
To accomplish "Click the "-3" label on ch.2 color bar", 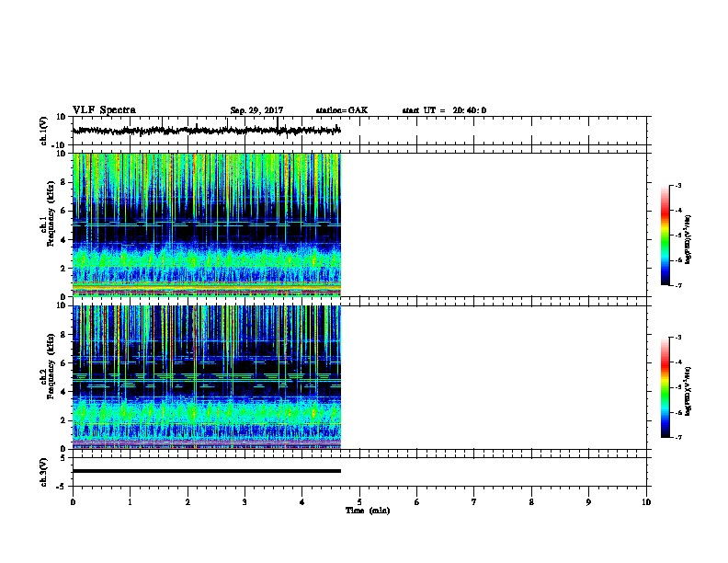I will tap(678, 338).
